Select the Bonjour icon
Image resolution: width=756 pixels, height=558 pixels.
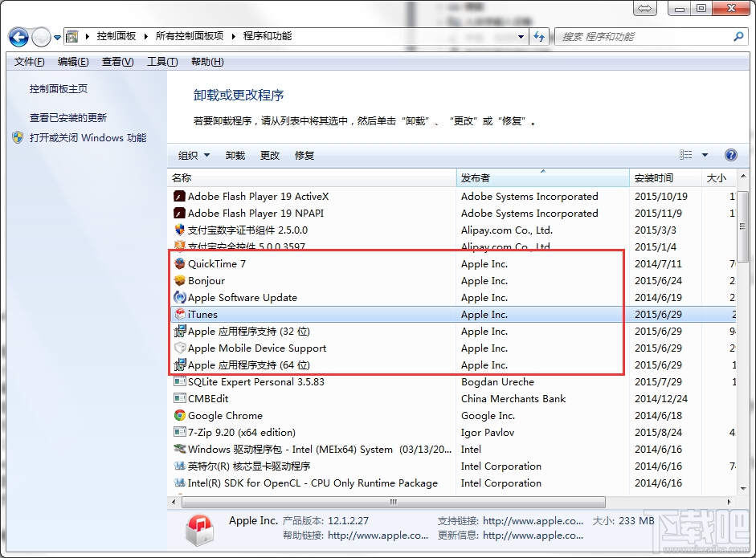[179, 280]
